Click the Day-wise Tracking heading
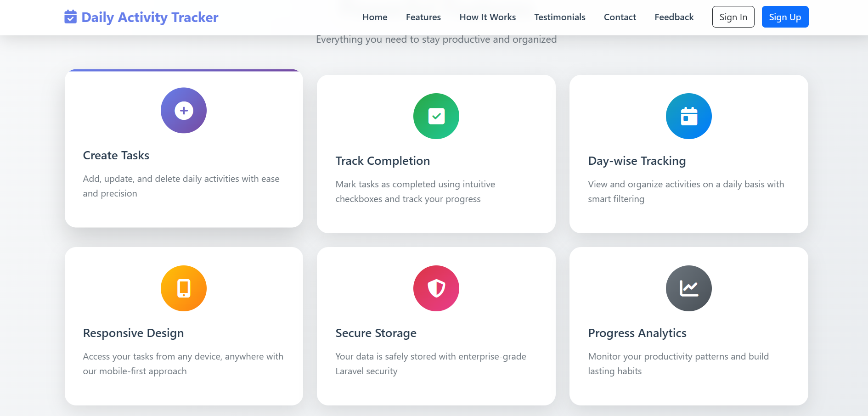Image resolution: width=868 pixels, height=416 pixels. coord(637,161)
